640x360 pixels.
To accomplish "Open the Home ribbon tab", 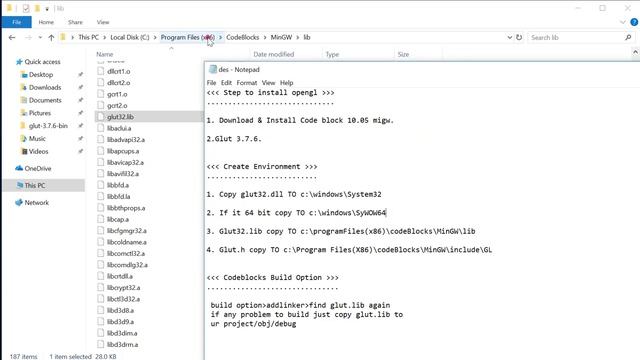I will click(46, 22).
